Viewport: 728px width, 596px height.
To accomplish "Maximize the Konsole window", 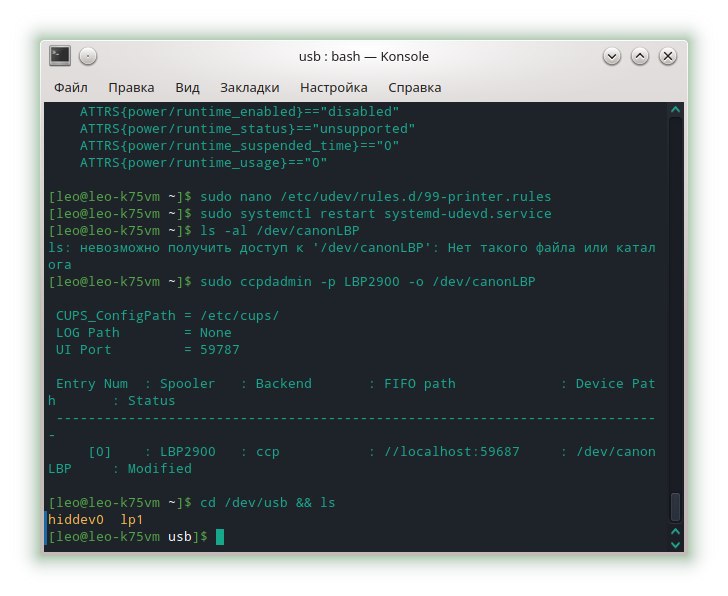I will [x=640, y=57].
